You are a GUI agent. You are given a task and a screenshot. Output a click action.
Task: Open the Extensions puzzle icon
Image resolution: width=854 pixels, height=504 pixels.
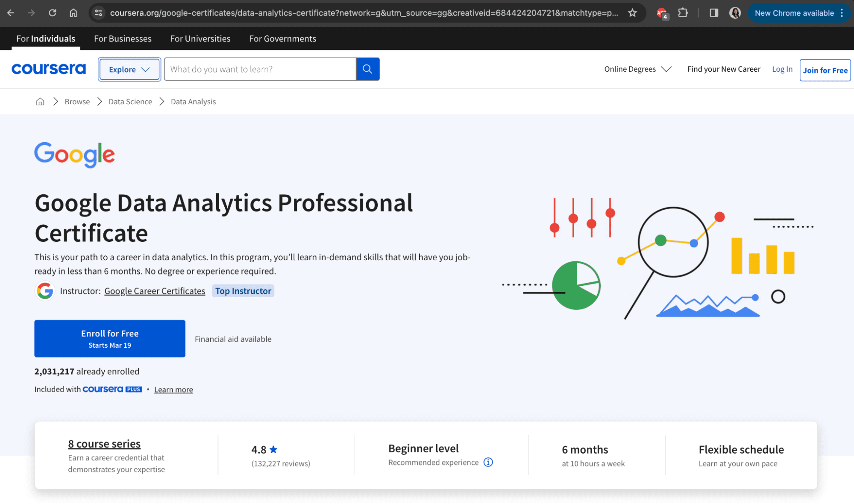click(x=683, y=13)
